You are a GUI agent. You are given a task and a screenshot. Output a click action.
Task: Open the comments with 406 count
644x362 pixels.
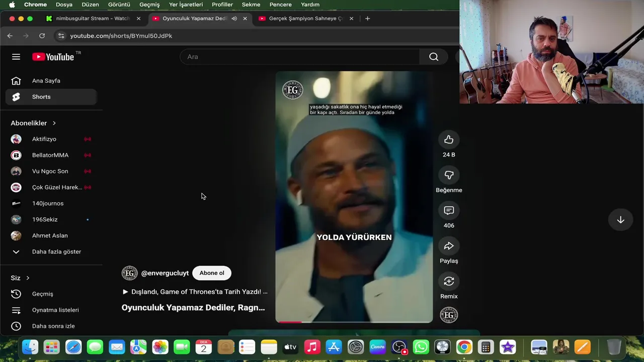click(x=449, y=211)
